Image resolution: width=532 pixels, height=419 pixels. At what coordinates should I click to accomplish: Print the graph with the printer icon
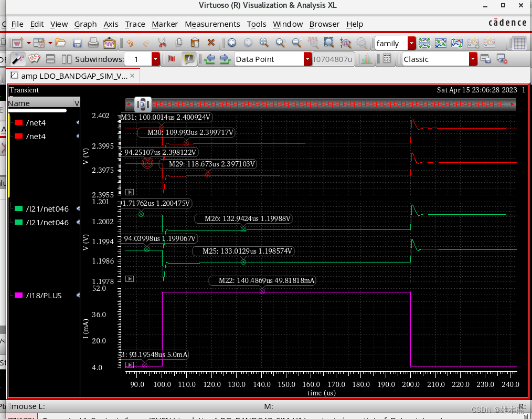pos(93,43)
